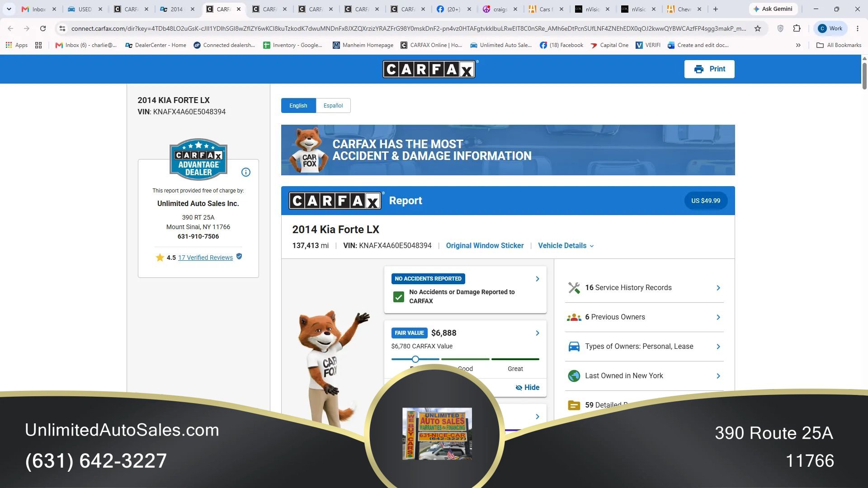Select the English language toggle
868x488 pixels.
pyautogui.click(x=298, y=106)
